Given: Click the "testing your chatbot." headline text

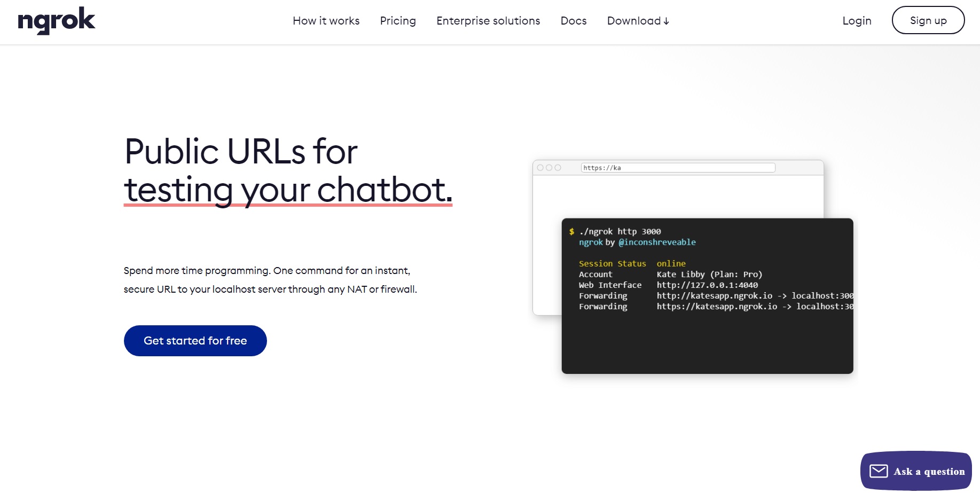Looking at the screenshot, I should coord(288,190).
